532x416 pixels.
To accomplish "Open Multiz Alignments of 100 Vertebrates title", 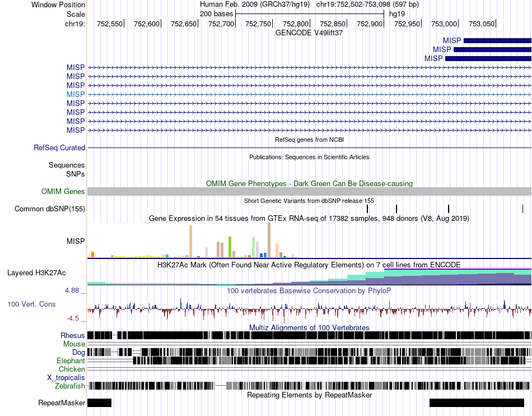I will tap(309, 328).
